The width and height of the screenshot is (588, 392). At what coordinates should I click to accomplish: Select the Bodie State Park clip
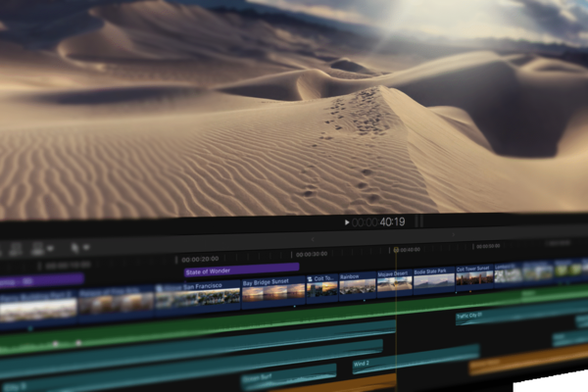click(x=434, y=281)
